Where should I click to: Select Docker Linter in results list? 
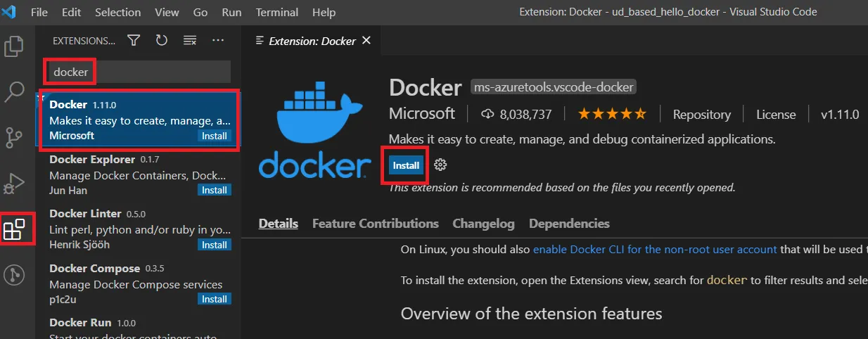coord(138,229)
